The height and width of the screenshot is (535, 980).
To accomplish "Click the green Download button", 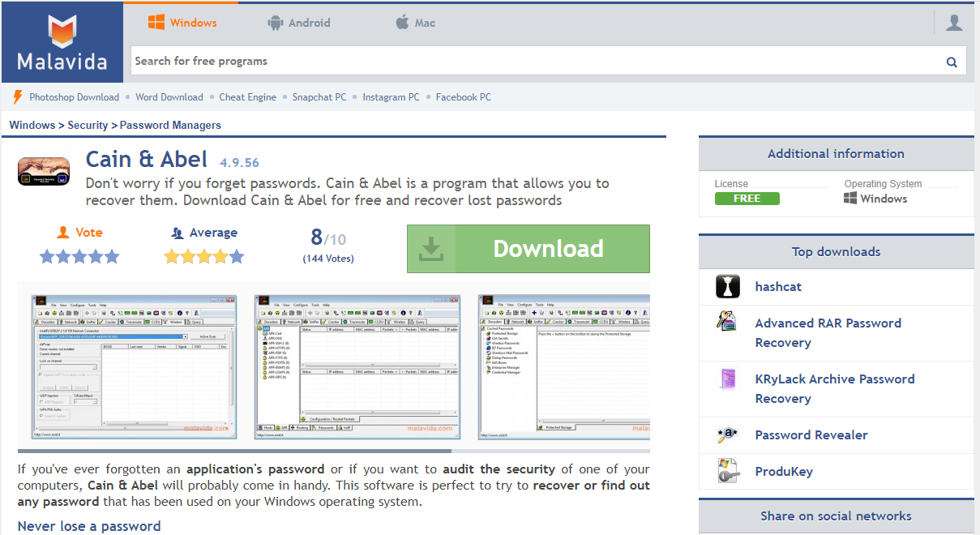I will click(x=529, y=249).
